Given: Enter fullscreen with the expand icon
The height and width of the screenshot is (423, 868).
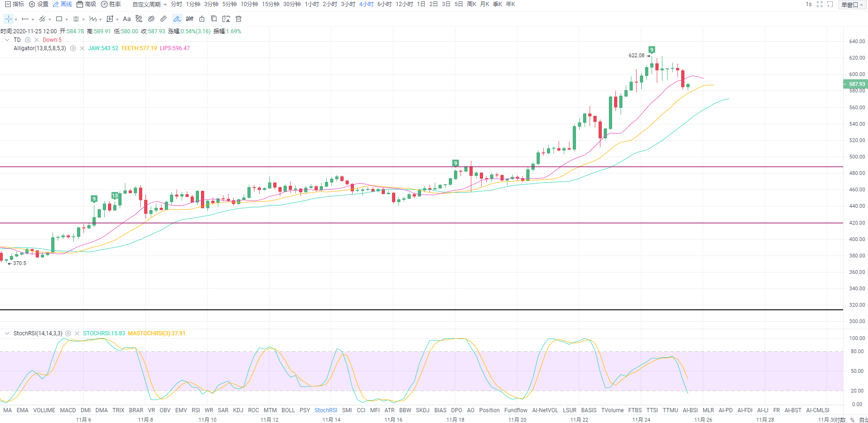Looking at the screenshot, I should tap(820, 4).
